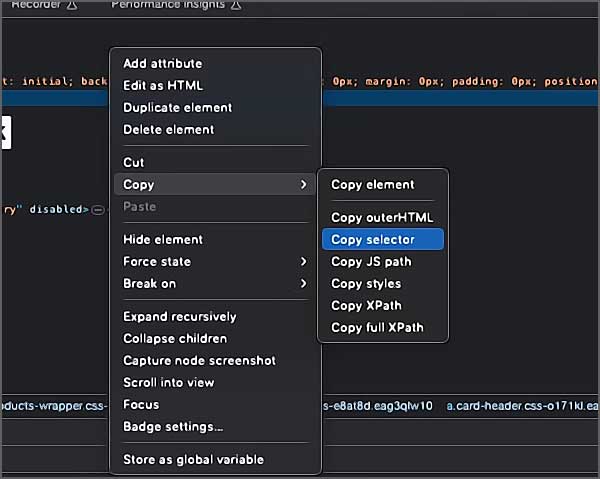Select Copy outerHTML
The height and width of the screenshot is (479, 600).
(x=383, y=218)
